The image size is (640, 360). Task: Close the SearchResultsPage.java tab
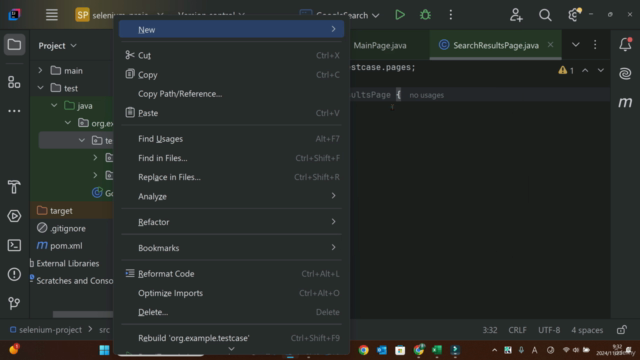[x=550, y=44]
